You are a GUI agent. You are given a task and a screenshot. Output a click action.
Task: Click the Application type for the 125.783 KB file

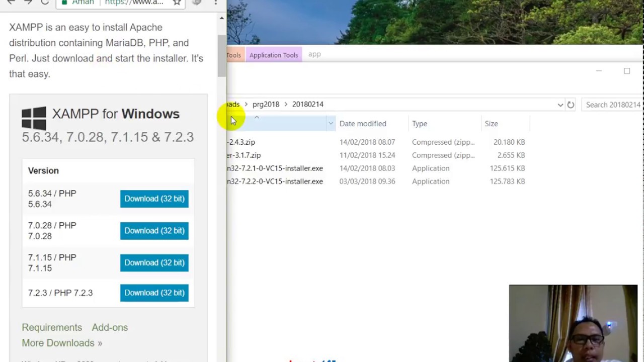[431, 181]
